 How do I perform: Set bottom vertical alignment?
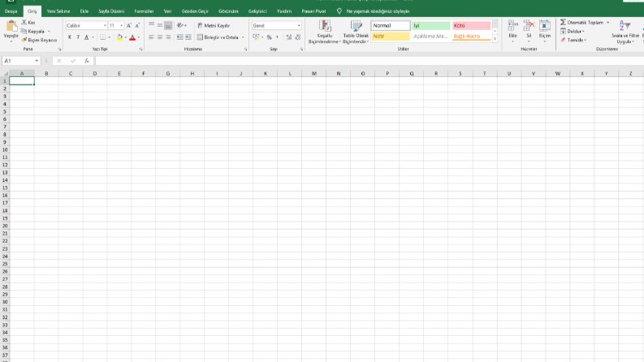[168, 25]
